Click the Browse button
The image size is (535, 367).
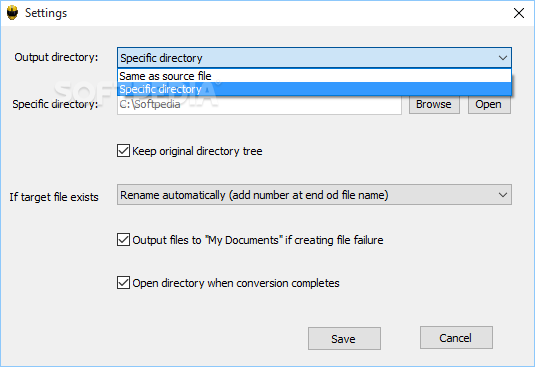tap(434, 104)
